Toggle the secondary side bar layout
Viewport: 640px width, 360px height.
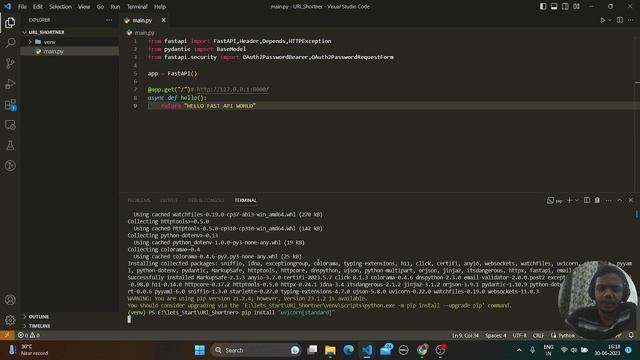pyautogui.click(x=565, y=7)
